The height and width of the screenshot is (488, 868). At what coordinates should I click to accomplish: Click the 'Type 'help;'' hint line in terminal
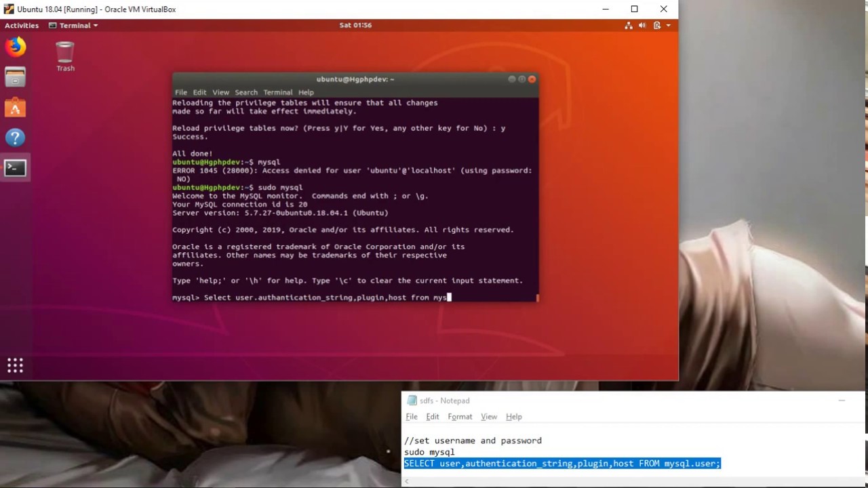pyautogui.click(x=347, y=281)
